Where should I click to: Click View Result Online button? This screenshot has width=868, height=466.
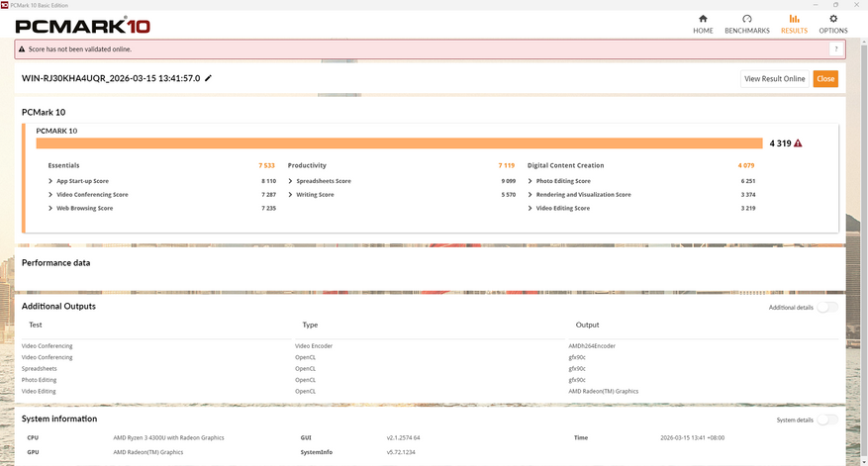tap(774, 78)
